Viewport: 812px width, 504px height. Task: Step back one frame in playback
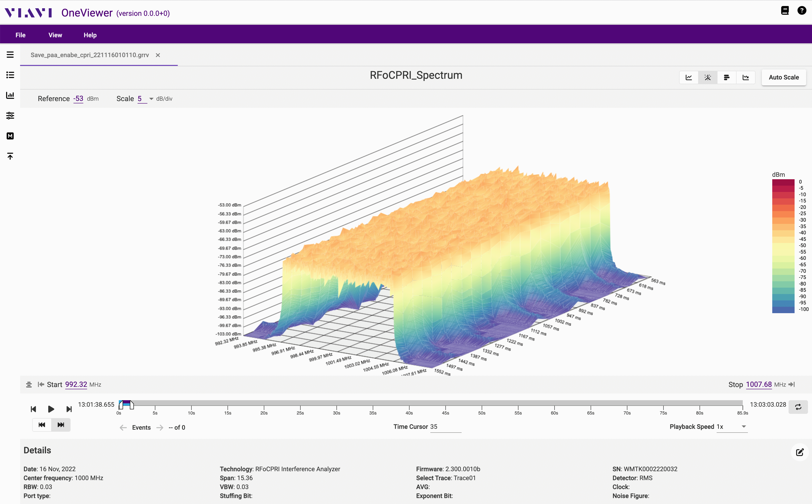click(x=33, y=409)
